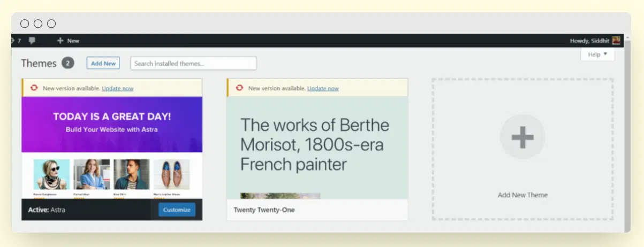Click the update refresh icon on Twenty Twenty-One notice
This screenshot has width=644, height=247.
click(x=239, y=88)
